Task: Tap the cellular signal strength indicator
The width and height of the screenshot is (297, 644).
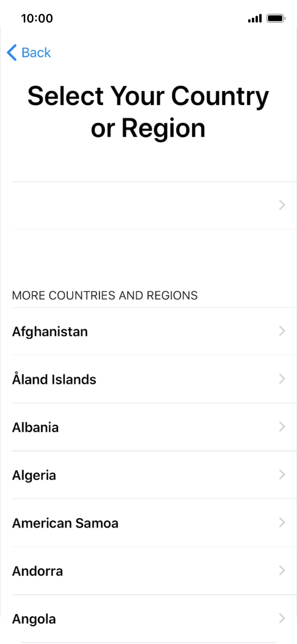Action: (254, 18)
